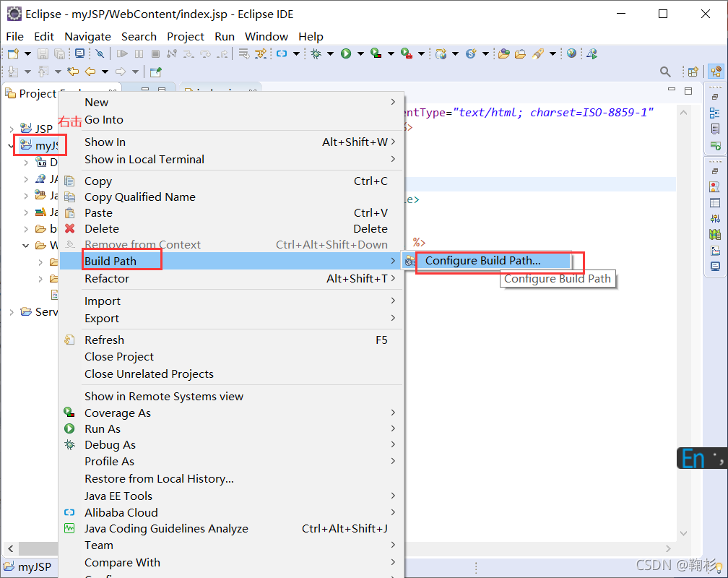Toggle the Java EE perspective button
This screenshot has height=578, width=728.
coord(716,72)
